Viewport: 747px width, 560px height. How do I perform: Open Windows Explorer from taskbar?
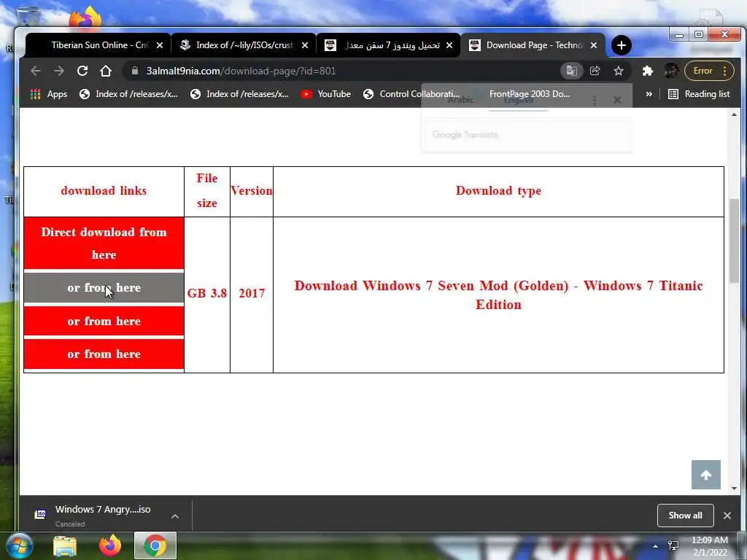point(64,546)
